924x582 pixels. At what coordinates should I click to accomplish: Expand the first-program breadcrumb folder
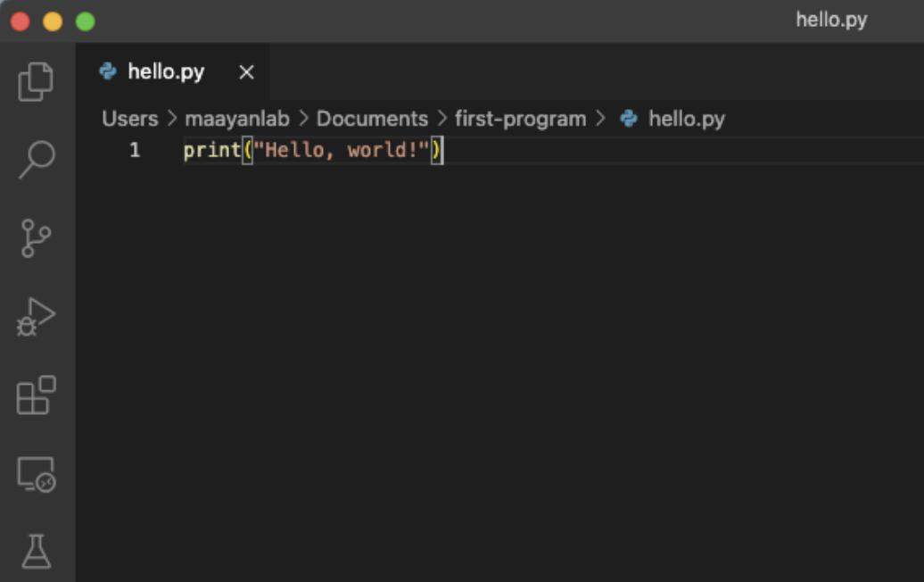pos(520,119)
